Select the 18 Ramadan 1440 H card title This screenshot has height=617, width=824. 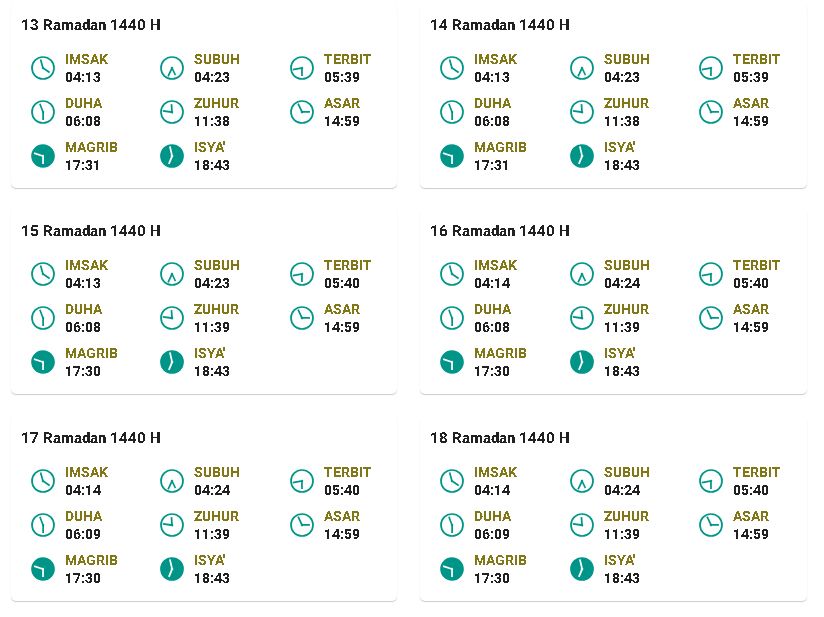click(500, 438)
